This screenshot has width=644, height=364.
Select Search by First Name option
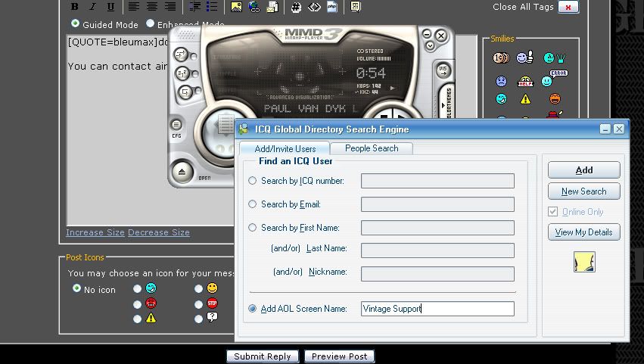[x=252, y=228]
